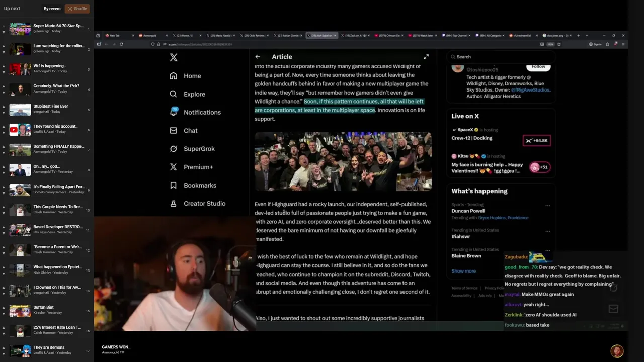Open the browser tab list dropdown

[587, 36]
